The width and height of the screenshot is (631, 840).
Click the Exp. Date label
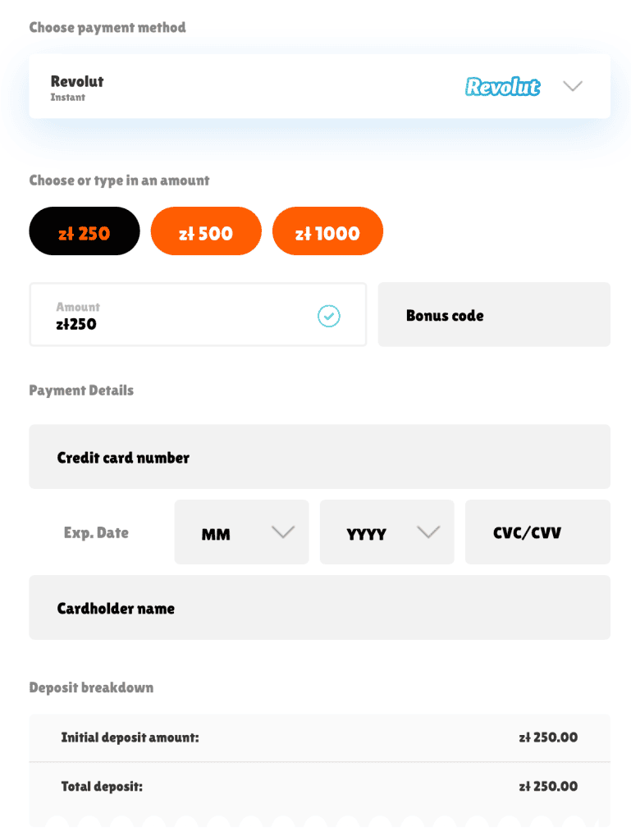(x=97, y=532)
